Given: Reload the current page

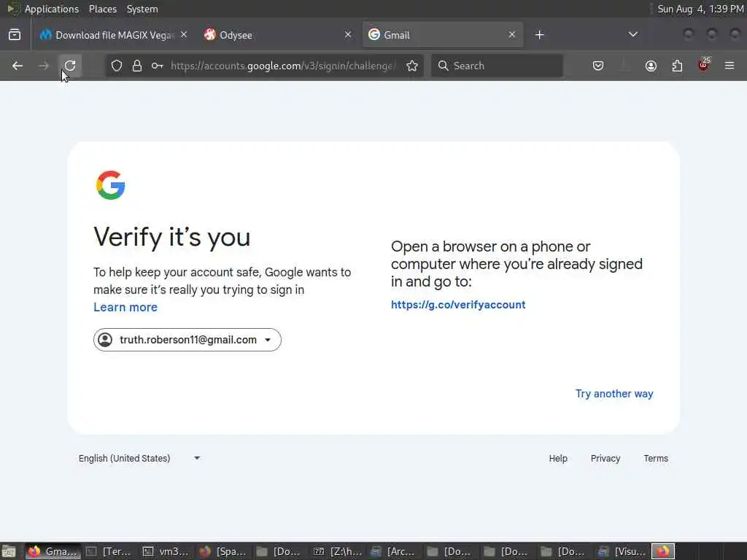Looking at the screenshot, I should tap(70, 66).
